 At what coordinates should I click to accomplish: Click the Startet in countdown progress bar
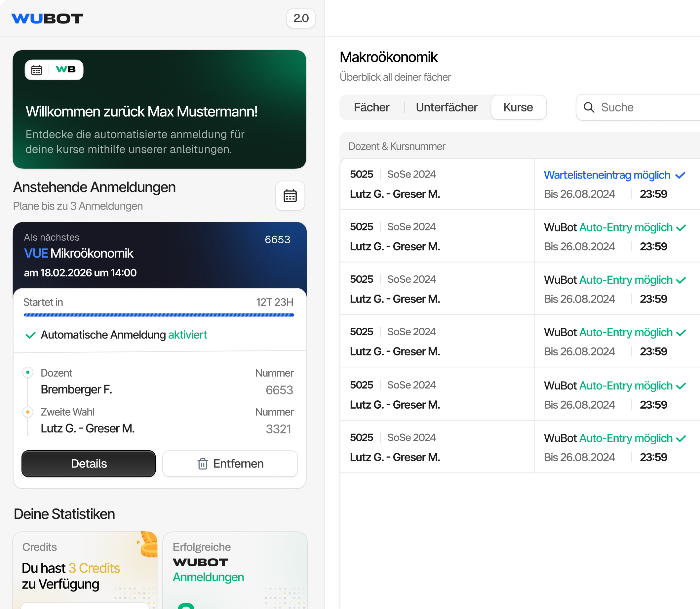pyautogui.click(x=158, y=315)
